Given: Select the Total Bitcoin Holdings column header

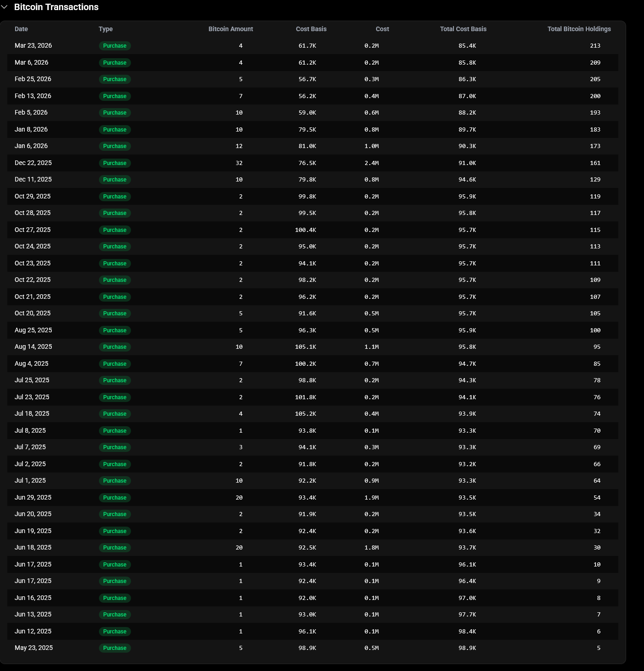Looking at the screenshot, I should pos(579,29).
